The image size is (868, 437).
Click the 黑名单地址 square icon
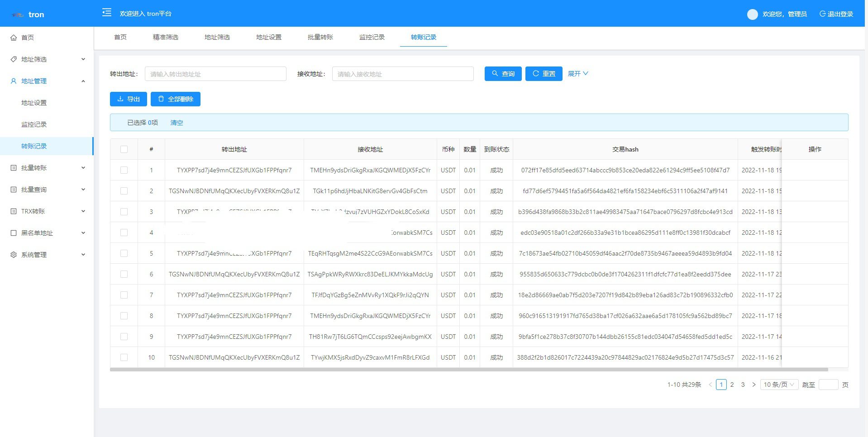pyautogui.click(x=14, y=233)
